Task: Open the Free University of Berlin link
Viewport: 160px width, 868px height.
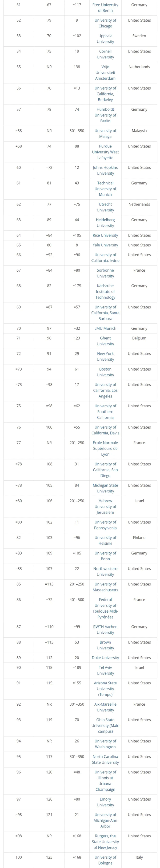Action: (x=105, y=8)
